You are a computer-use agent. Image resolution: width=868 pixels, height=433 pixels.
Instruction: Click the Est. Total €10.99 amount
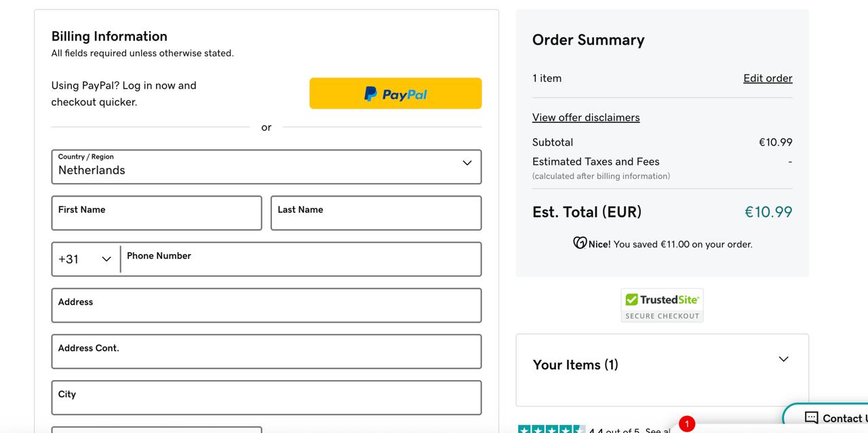pos(768,211)
